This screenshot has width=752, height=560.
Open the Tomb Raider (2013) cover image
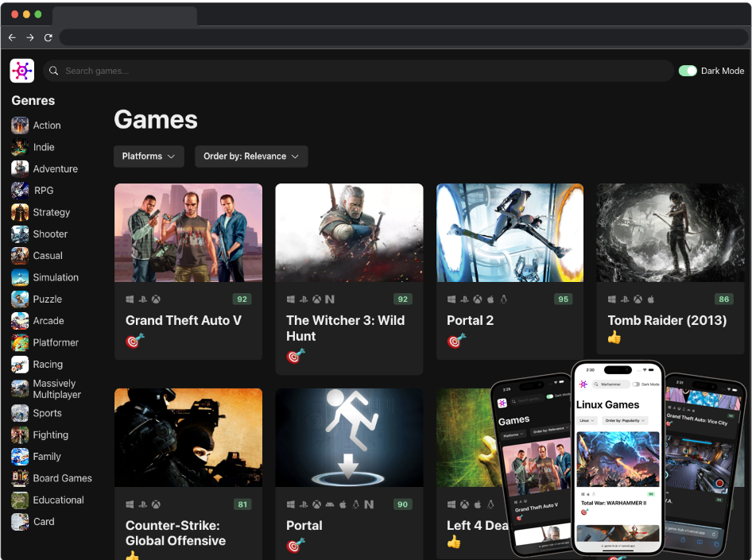(x=670, y=233)
